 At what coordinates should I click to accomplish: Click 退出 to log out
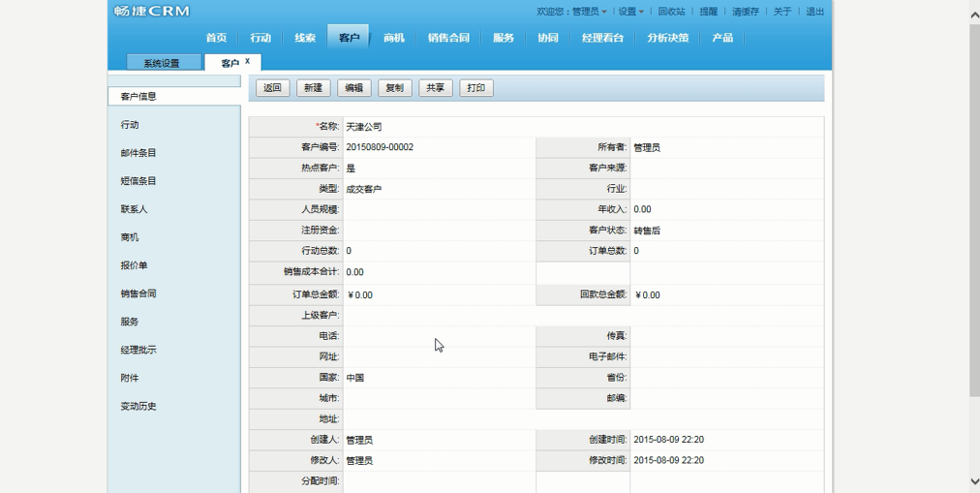(815, 12)
